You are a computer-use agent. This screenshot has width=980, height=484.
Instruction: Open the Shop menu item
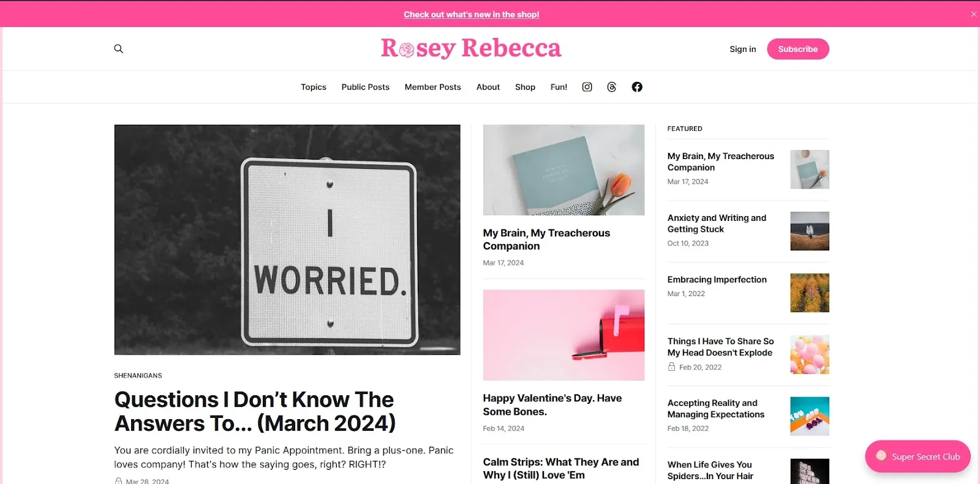[x=525, y=87]
